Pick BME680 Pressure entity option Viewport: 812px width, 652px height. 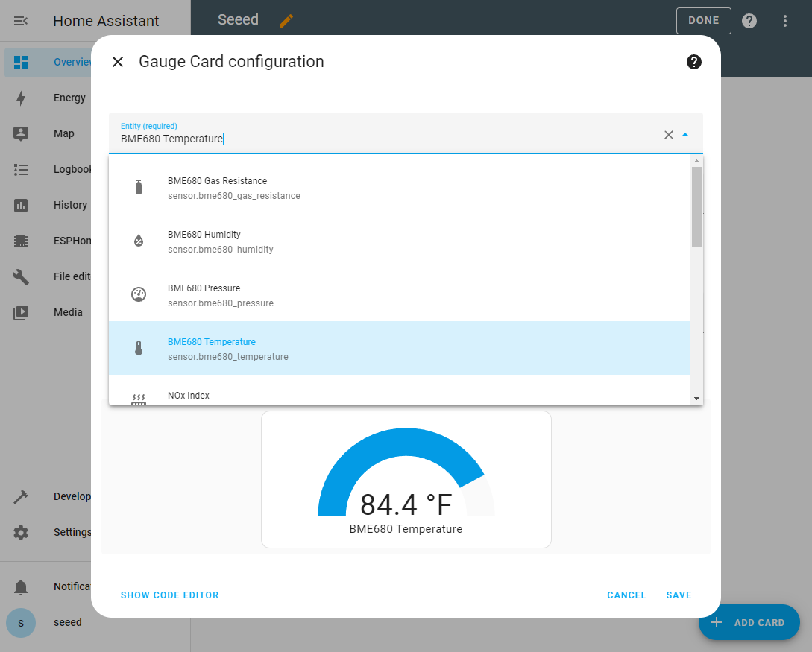point(399,295)
